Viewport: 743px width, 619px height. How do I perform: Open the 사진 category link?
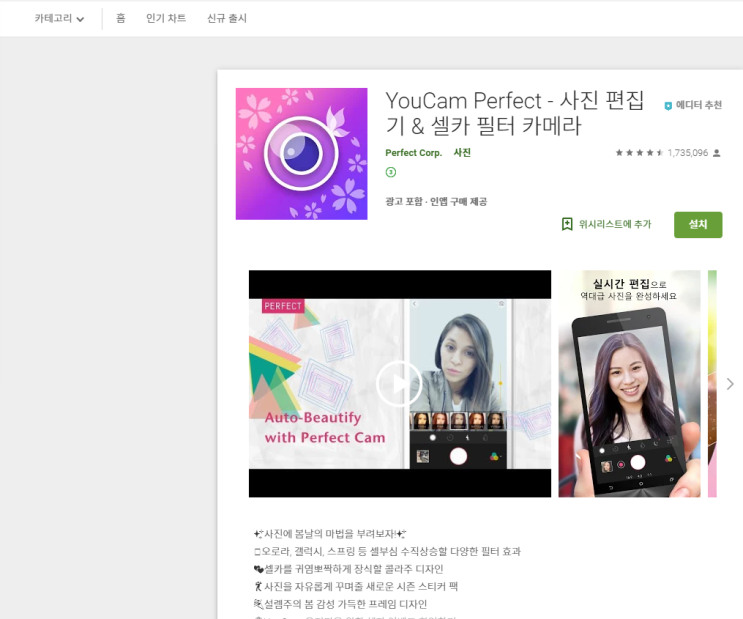462,153
